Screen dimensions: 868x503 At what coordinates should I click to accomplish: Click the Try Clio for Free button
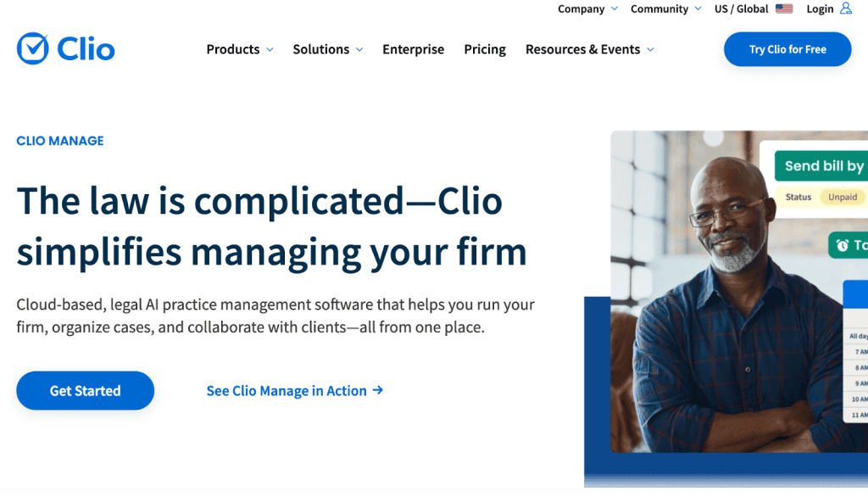[787, 49]
